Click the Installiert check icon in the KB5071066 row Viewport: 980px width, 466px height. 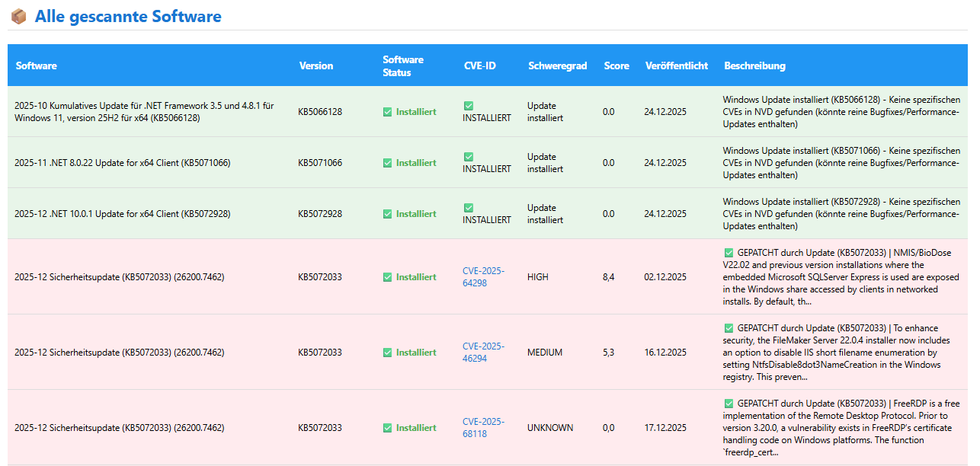point(387,163)
